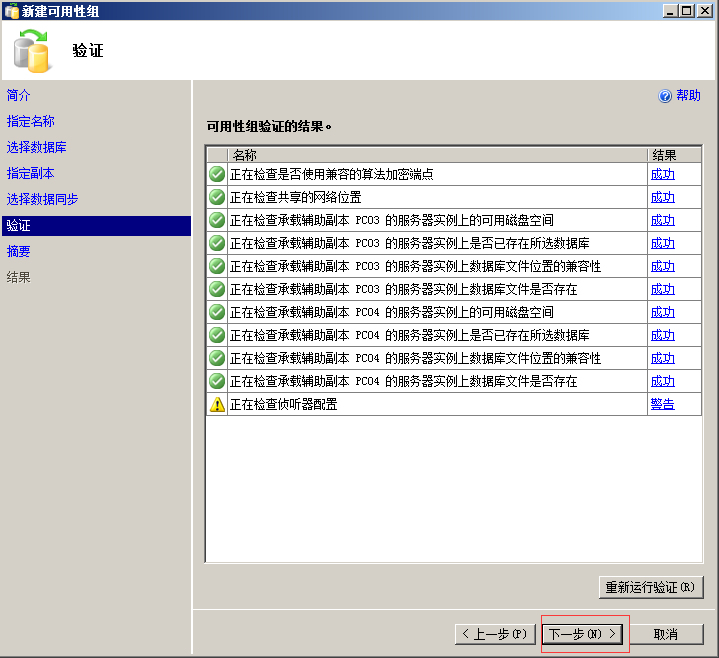719x658 pixels.
Task: Navigate to the 选择数据同步 step
Action: click(x=43, y=199)
